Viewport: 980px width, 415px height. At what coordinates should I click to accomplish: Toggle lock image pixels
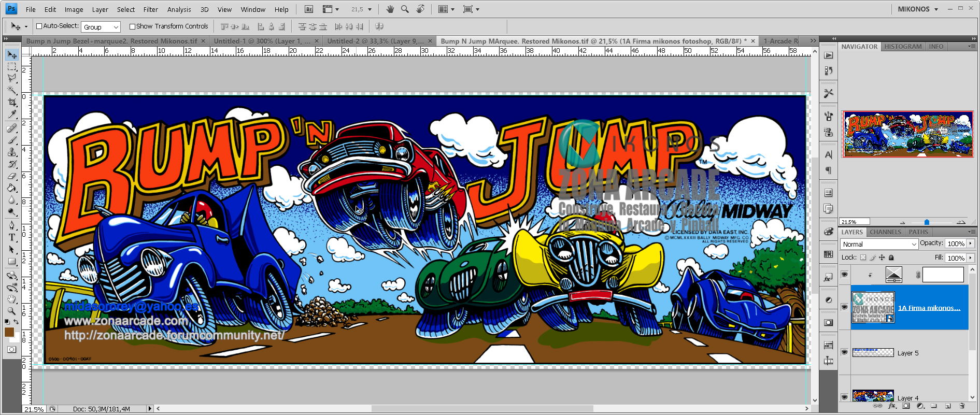click(x=873, y=257)
